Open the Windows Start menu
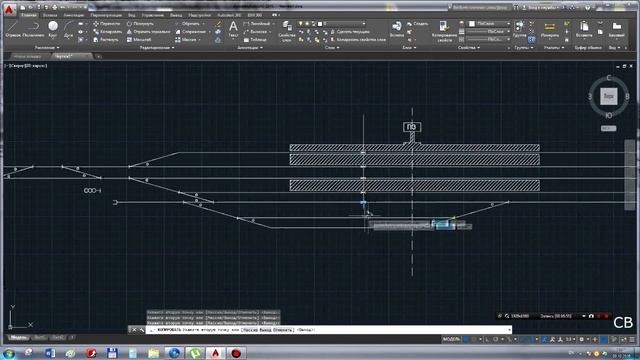The width and height of the screenshot is (640, 360). coord(9,353)
